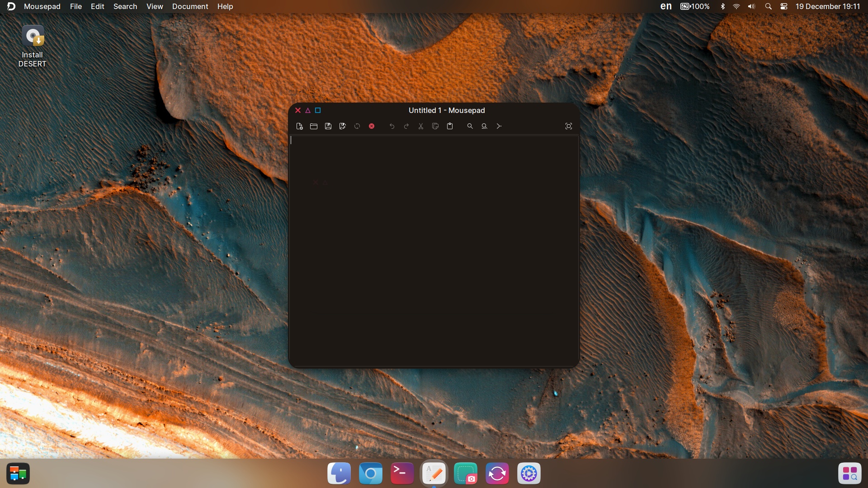
Task: Click the Go to line arrow icon
Action: pos(499,127)
